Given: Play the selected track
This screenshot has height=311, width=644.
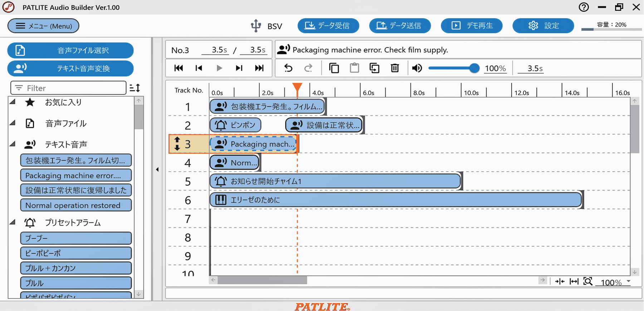Looking at the screenshot, I should tap(219, 68).
